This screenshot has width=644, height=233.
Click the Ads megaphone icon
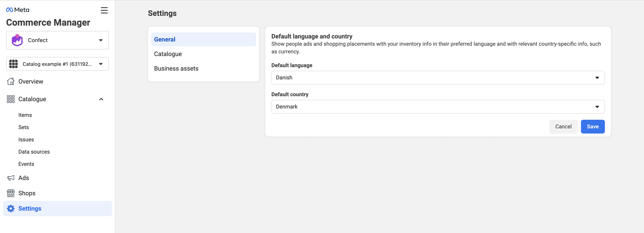(11, 178)
